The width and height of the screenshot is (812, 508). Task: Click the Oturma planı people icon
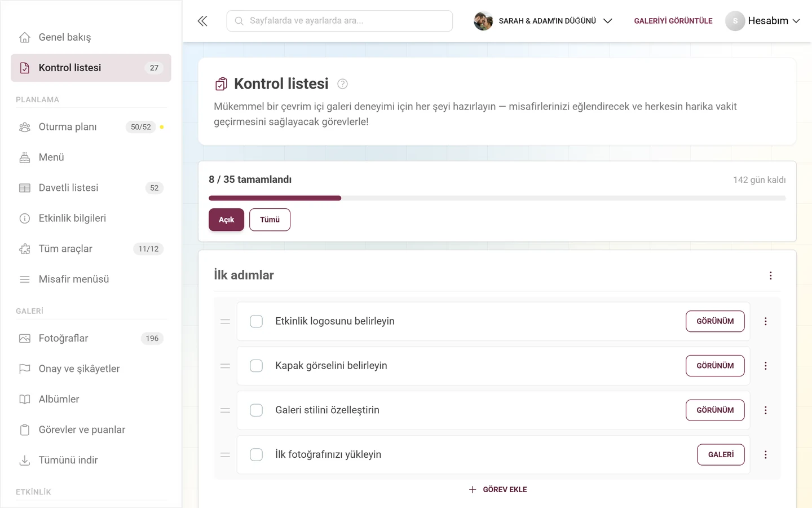click(x=25, y=127)
